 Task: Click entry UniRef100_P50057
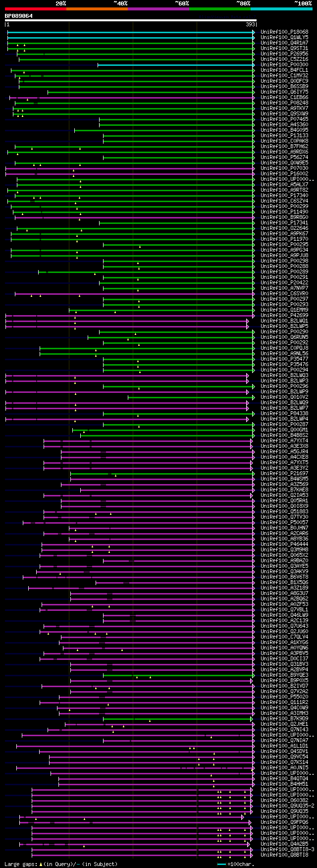pos(284,522)
